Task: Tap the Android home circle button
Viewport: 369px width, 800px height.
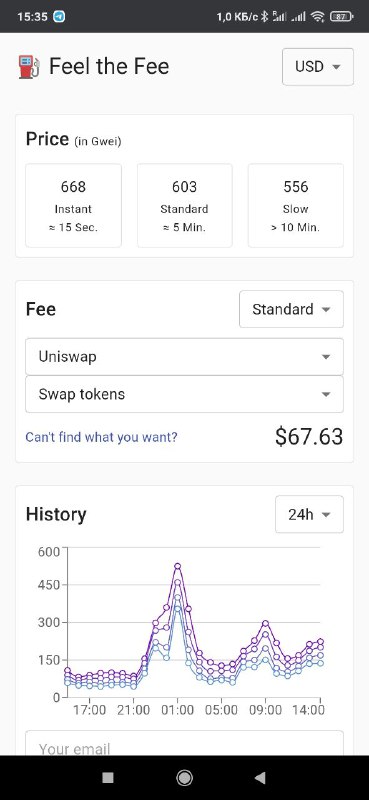Action: pos(184,778)
